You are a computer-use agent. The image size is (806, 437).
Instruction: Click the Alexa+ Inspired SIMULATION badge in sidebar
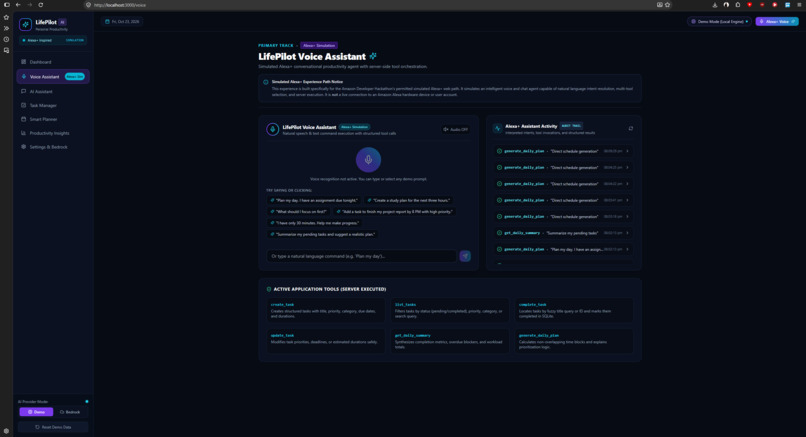click(53, 40)
